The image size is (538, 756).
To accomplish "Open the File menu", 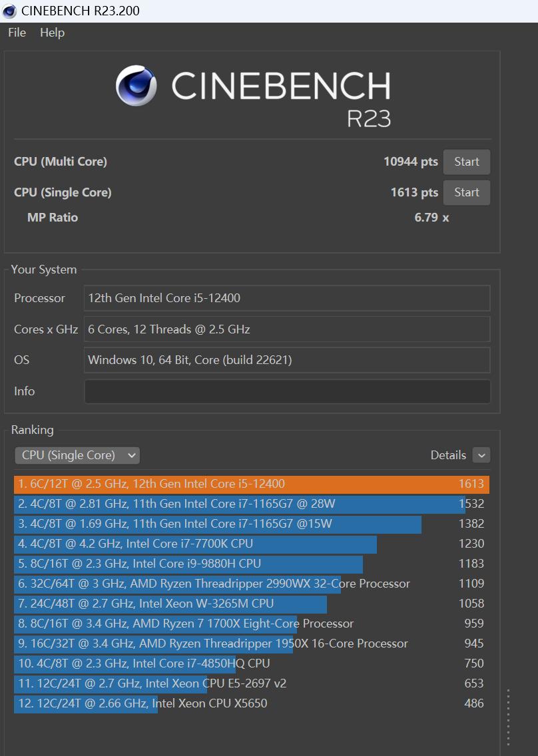I will (x=17, y=33).
